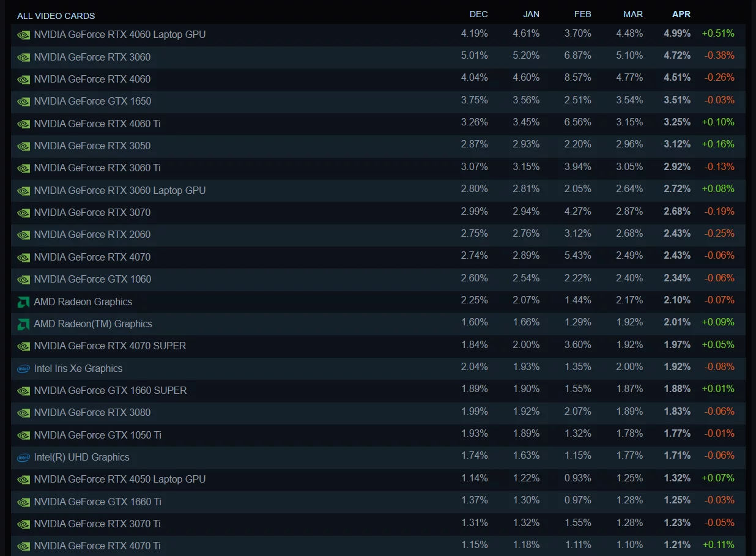This screenshot has height=556, width=756.
Task: Click the +0.51% change value
Action: (718, 33)
